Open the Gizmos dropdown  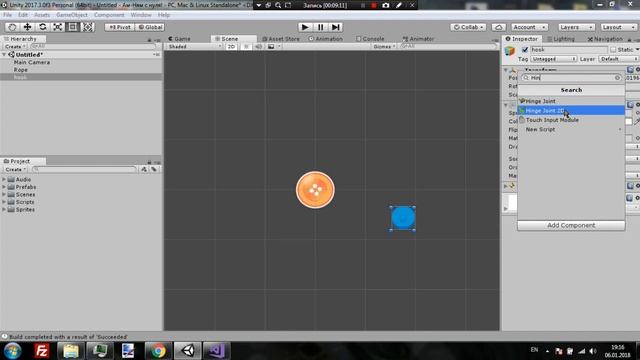click(384, 47)
